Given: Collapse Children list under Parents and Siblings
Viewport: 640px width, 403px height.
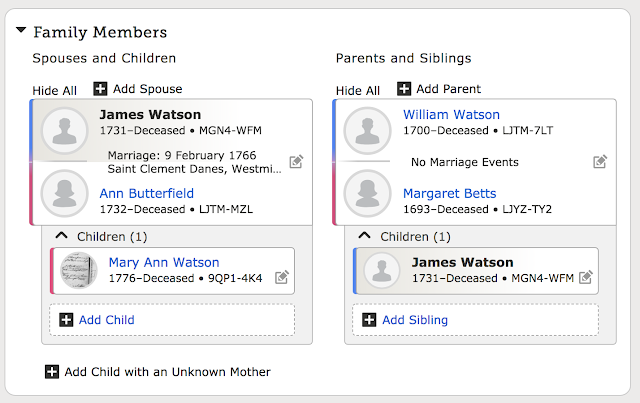Looking at the screenshot, I should 365,236.
